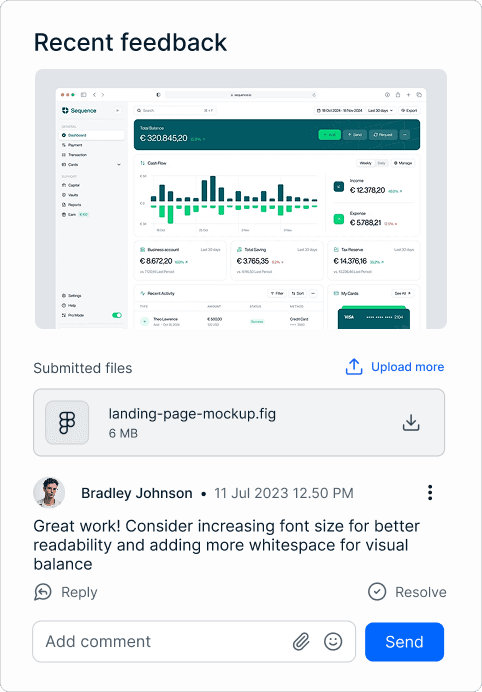Click the paperclip attachment icon
The image size is (482, 692).
(x=301, y=641)
